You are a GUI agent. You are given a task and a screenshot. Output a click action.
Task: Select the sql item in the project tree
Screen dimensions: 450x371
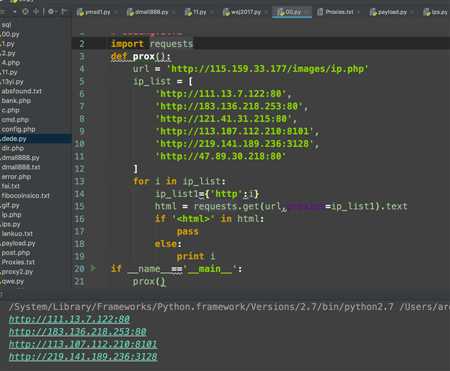pos(6,24)
